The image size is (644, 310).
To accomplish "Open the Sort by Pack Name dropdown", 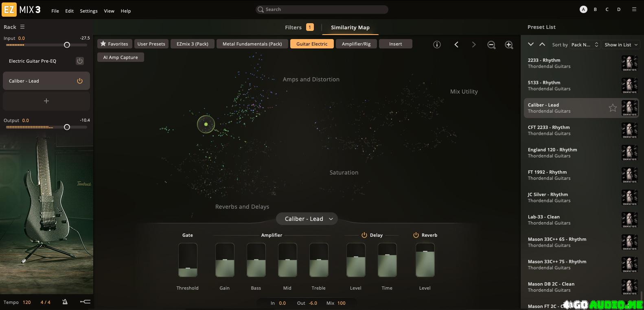I will tap(584, 45).
